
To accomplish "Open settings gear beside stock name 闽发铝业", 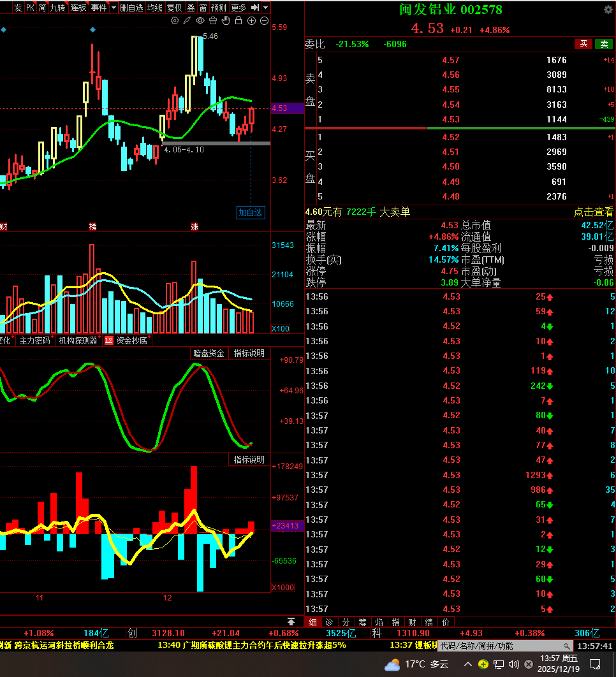I will (608, 10).
